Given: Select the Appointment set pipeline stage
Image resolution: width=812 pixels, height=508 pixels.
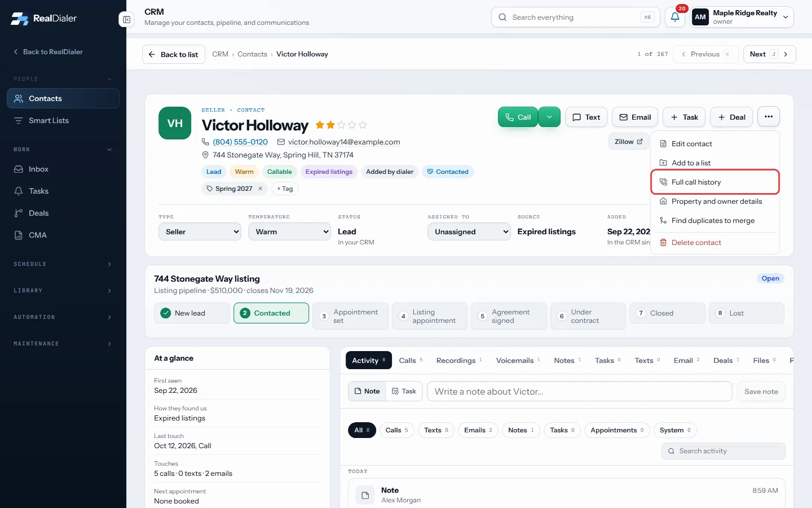Looking at the screenshot, I should click(x=350, y=316).
